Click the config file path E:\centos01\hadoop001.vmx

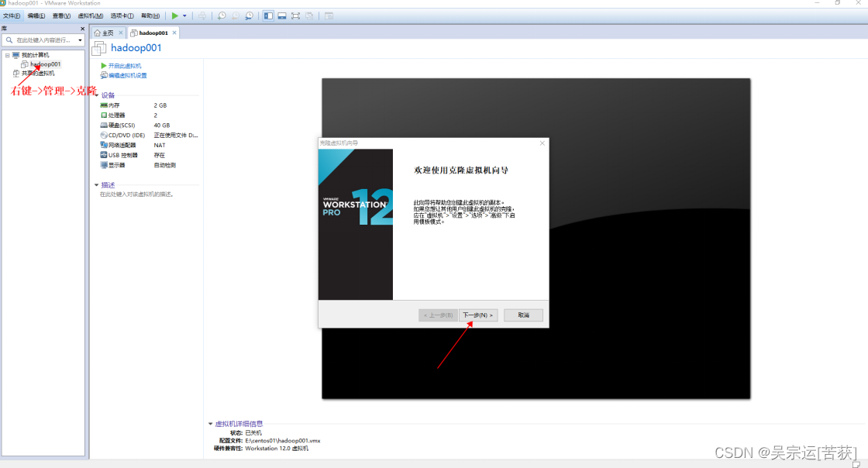click(x=283, y=441)
